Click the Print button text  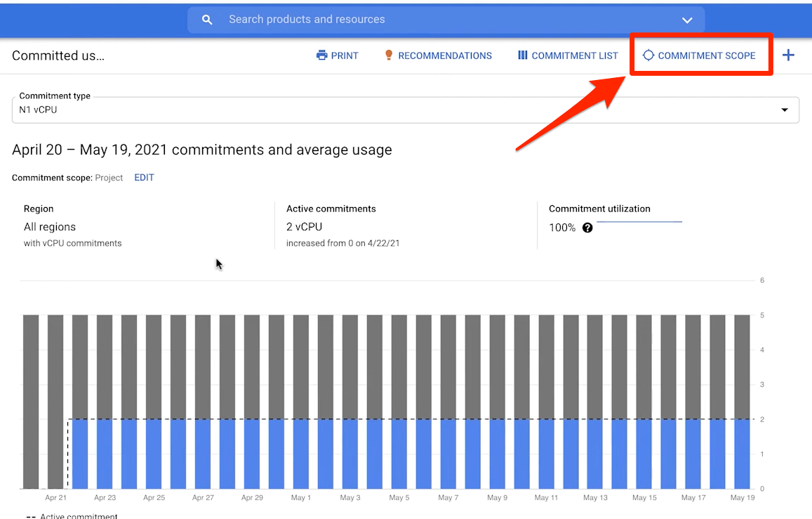[345, 55]
